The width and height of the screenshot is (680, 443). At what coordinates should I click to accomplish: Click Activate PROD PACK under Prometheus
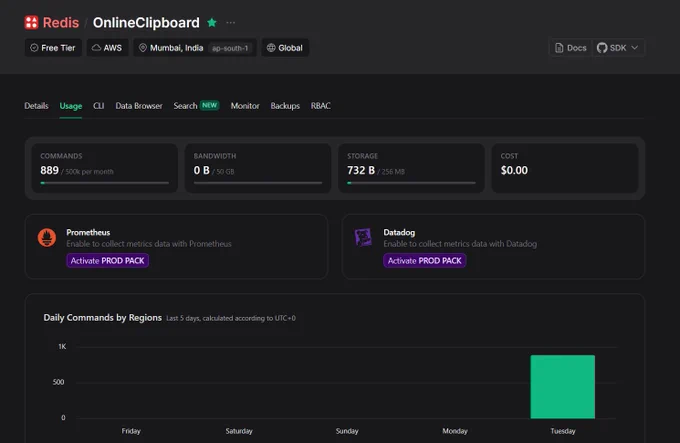[x=108, y=261]
